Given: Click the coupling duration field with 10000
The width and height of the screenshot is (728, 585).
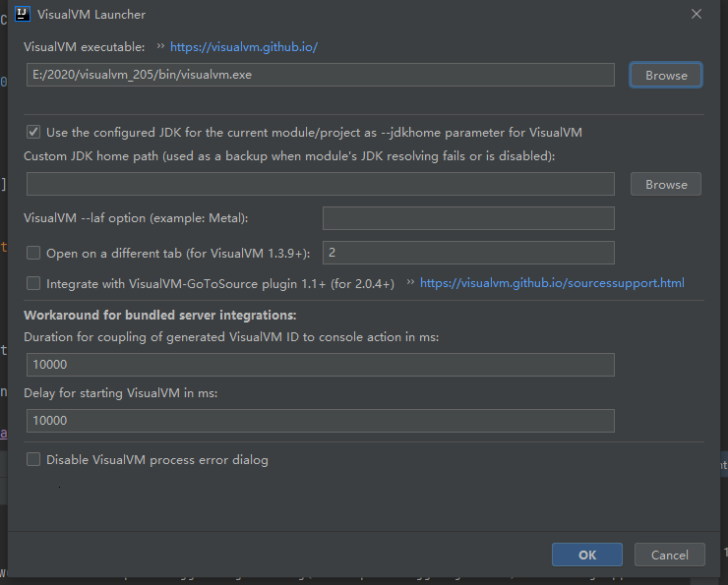Looking at the screenshot, I should tap(321, 365).
